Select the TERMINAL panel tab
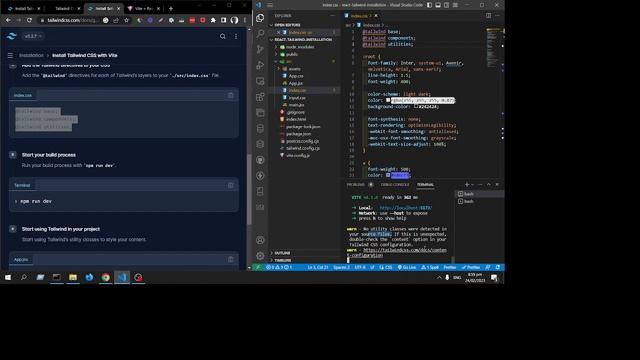Screen dimensions: 640x360 (425, 184)
